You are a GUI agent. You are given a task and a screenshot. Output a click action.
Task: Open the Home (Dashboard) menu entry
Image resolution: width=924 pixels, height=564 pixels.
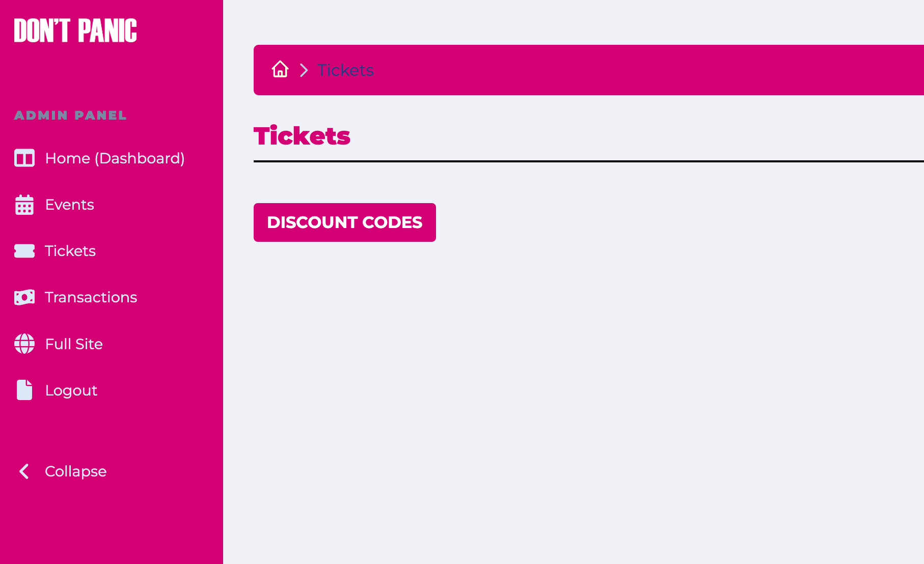click(115, 158)
